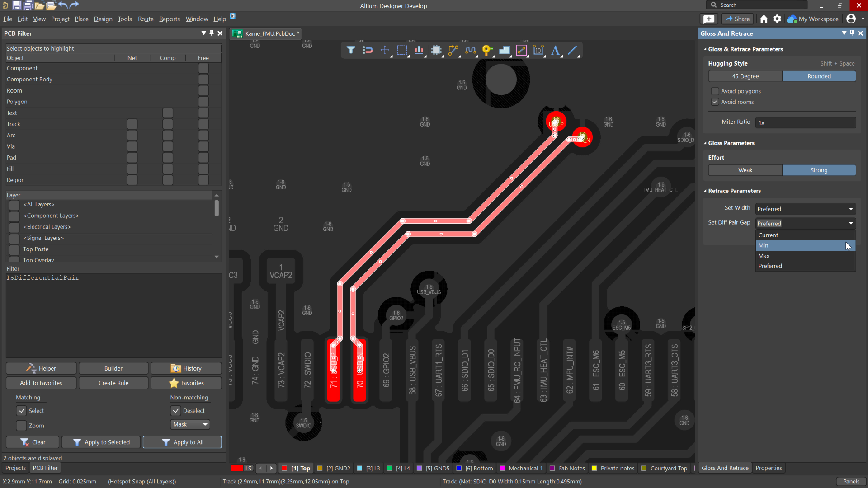Select the place polygon pour tool
Image resolution: width=868 pixels, height=488 pixels.
click(504, 50)
